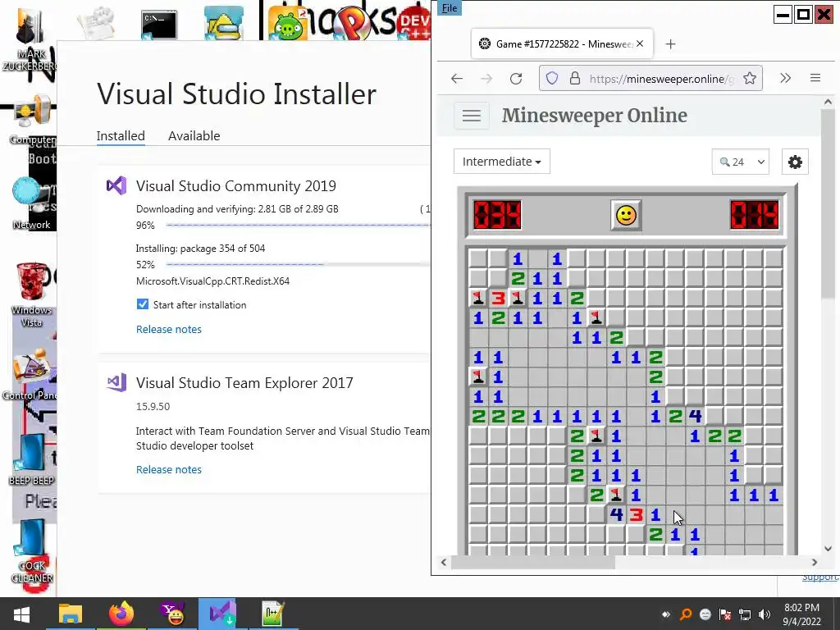Click the mine counter display
This screenshot has width=840, height=630.
pos(497,216)
